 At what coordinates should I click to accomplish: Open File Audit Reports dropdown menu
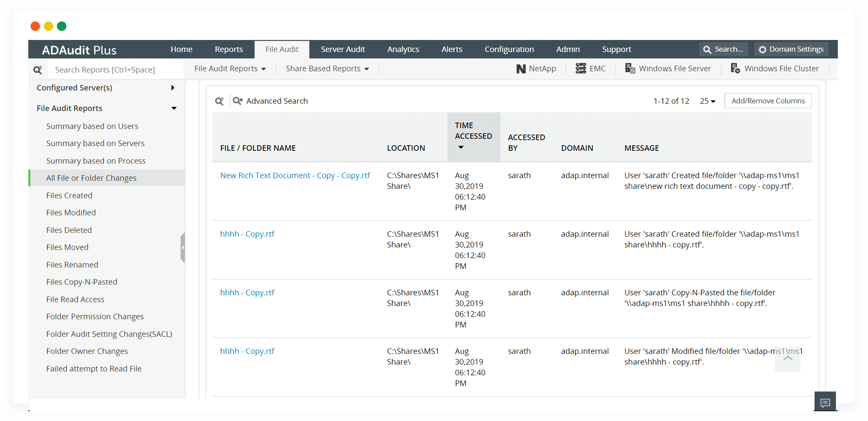click(230, 69)
